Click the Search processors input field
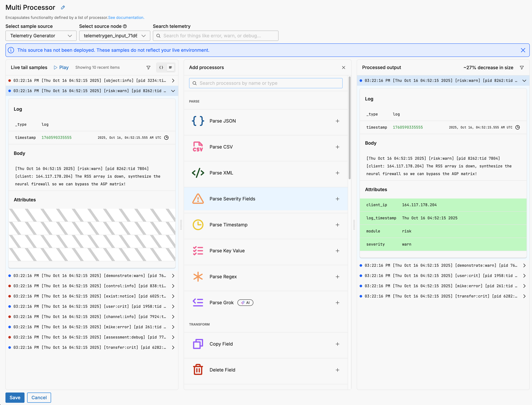The image size is (532, 405). (x=266, y=83)
